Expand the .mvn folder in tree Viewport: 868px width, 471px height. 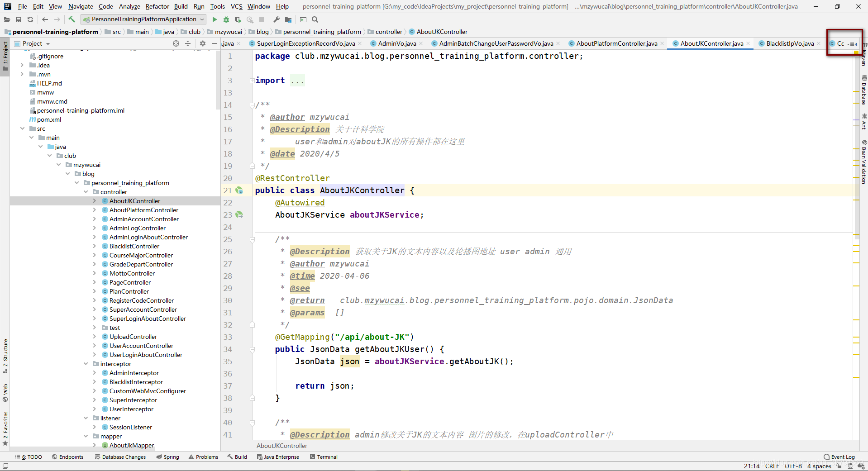coord(22,74)
